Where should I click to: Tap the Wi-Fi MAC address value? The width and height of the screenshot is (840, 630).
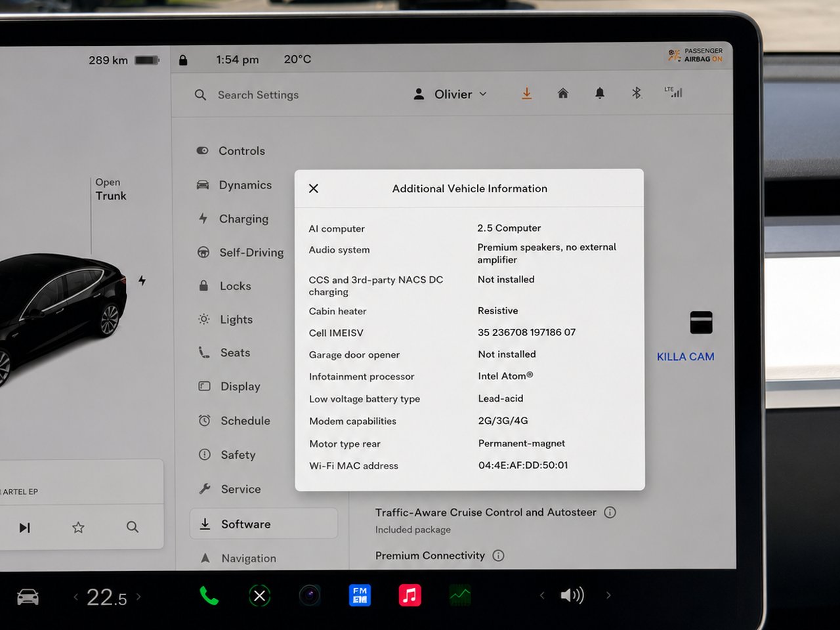523,465
